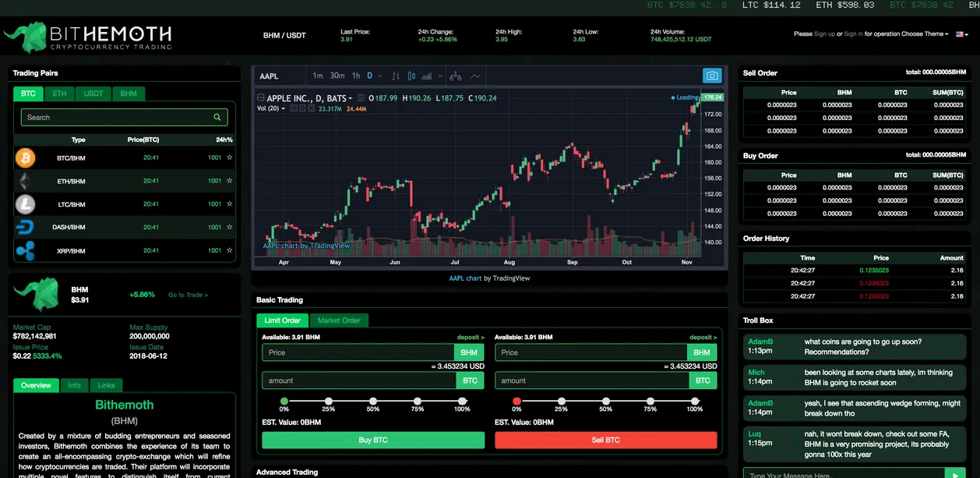Click the square icon beside APPLE INC. symbol
980x478 pixels.
coord(361,97)
